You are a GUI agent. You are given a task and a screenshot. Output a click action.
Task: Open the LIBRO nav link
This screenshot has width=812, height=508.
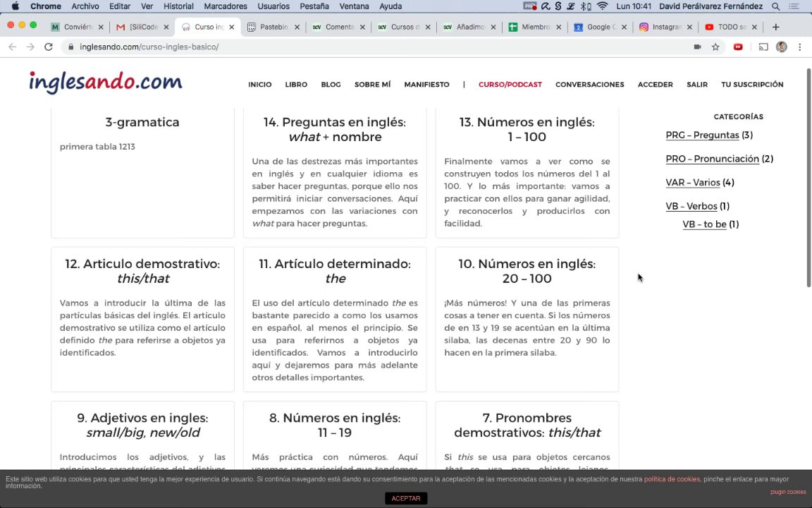[296, 85]
